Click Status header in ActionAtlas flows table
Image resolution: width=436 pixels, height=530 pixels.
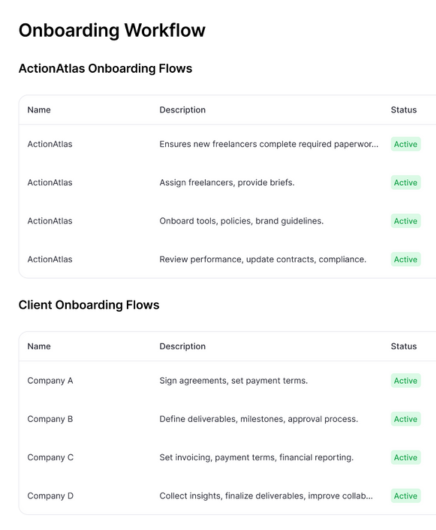(404, 110)
